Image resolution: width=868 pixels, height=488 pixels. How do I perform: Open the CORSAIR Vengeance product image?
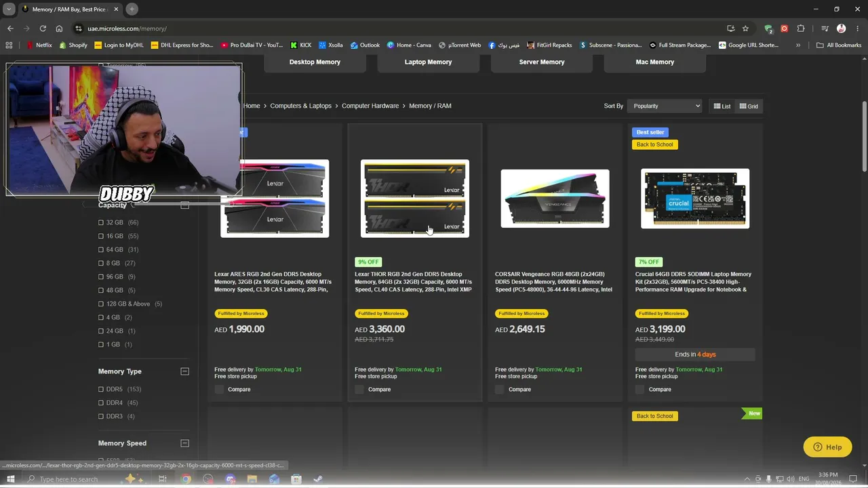555,199
